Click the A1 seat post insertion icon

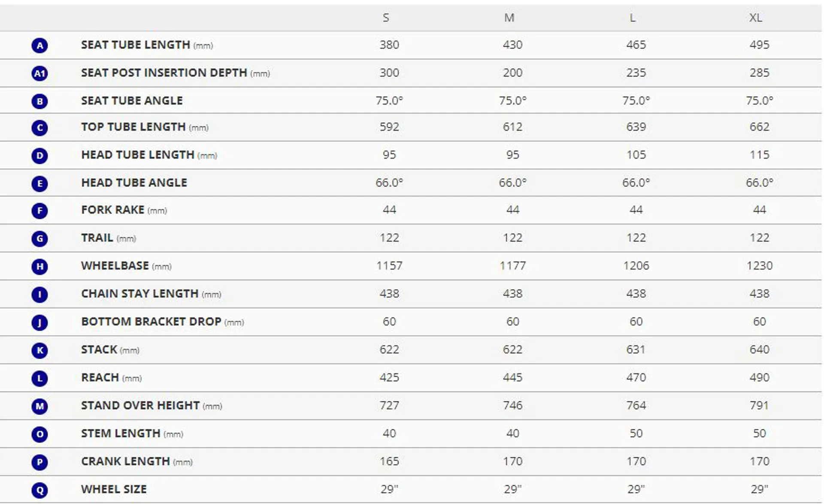39,73
